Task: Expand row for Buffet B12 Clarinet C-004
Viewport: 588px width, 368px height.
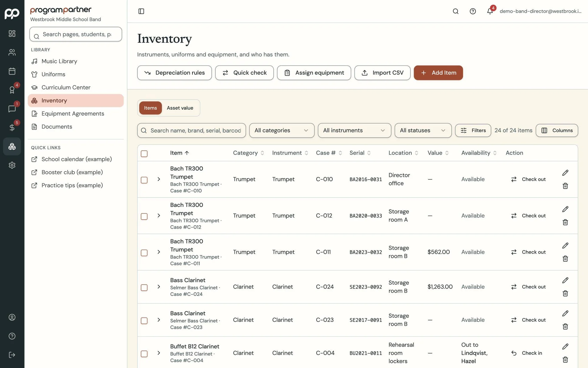Action: 159,353
